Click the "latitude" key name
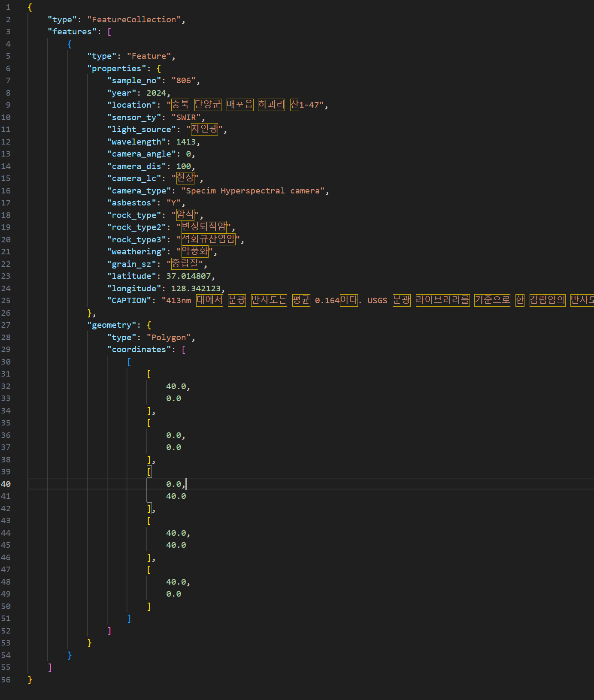 131,276
